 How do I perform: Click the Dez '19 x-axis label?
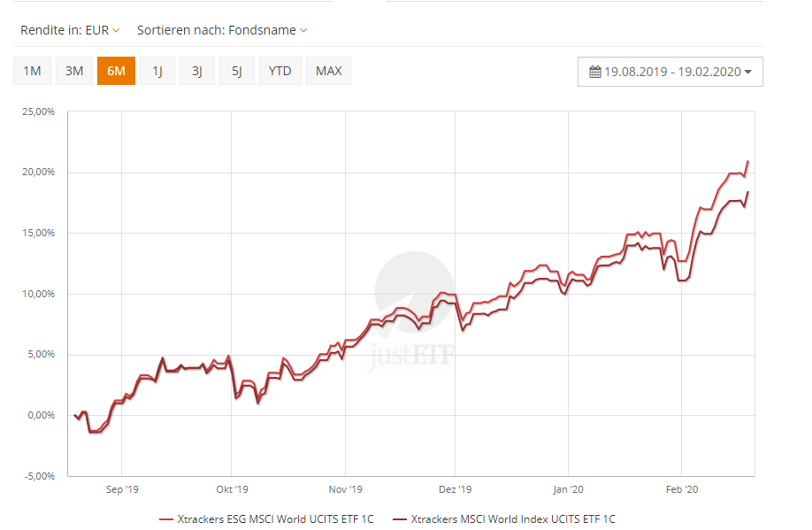click(455, 488)
